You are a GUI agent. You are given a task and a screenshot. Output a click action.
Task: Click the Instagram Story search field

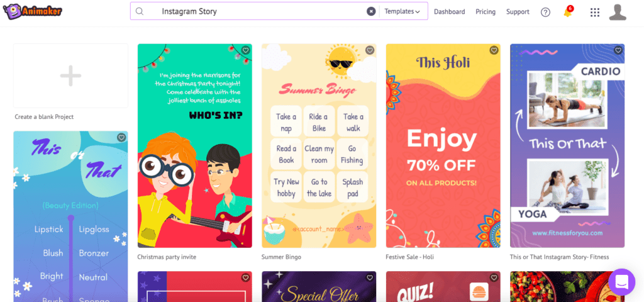coord(255,11)
